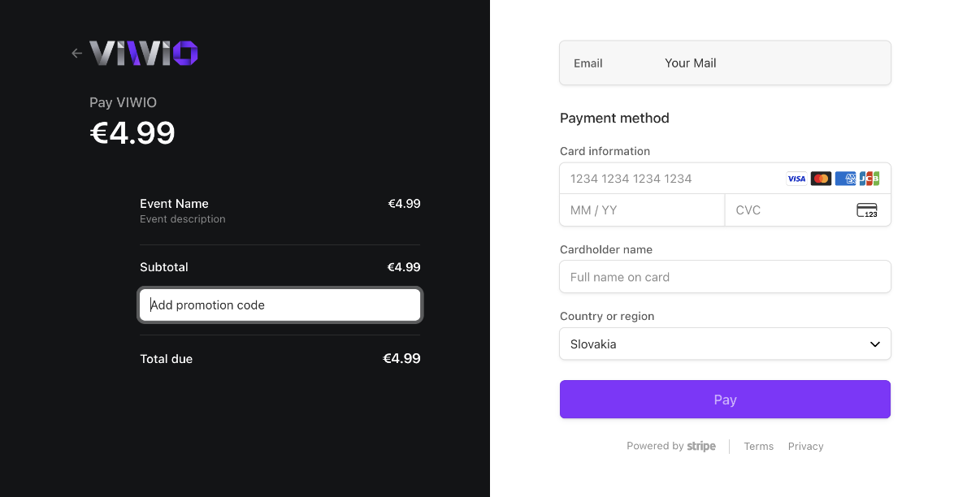980x497 pixels.
Task: Click the American Express card icon
Action: pyautogui.click(x=845, y=178)
